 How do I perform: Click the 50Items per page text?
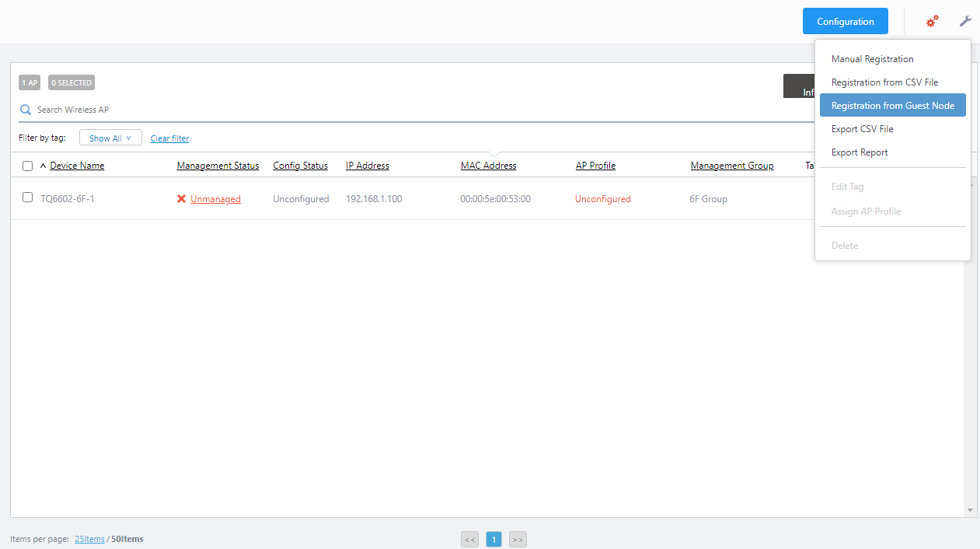[127, 539]
